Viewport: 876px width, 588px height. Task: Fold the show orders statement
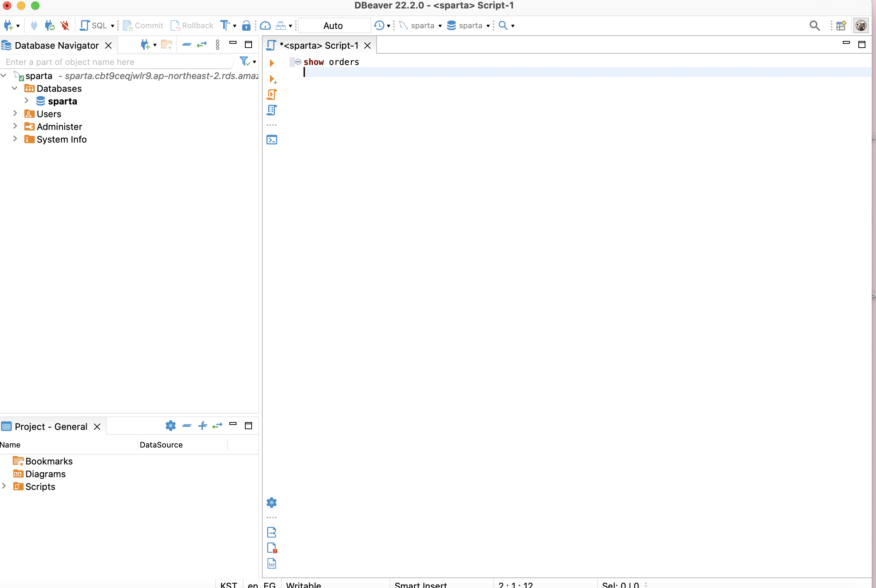tap(298, 62)
